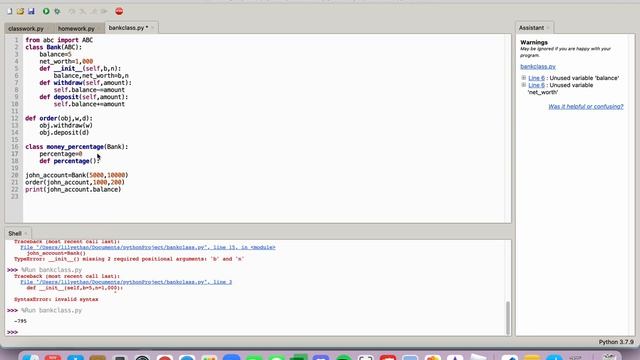The width and height of the screenshot is (640, 360).
Task: Click the greyed Step into icon
Action: (x=83, y=11)
